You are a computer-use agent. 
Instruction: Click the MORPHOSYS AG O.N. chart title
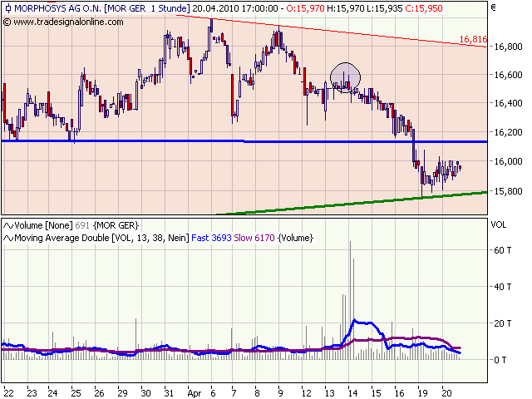57,8
